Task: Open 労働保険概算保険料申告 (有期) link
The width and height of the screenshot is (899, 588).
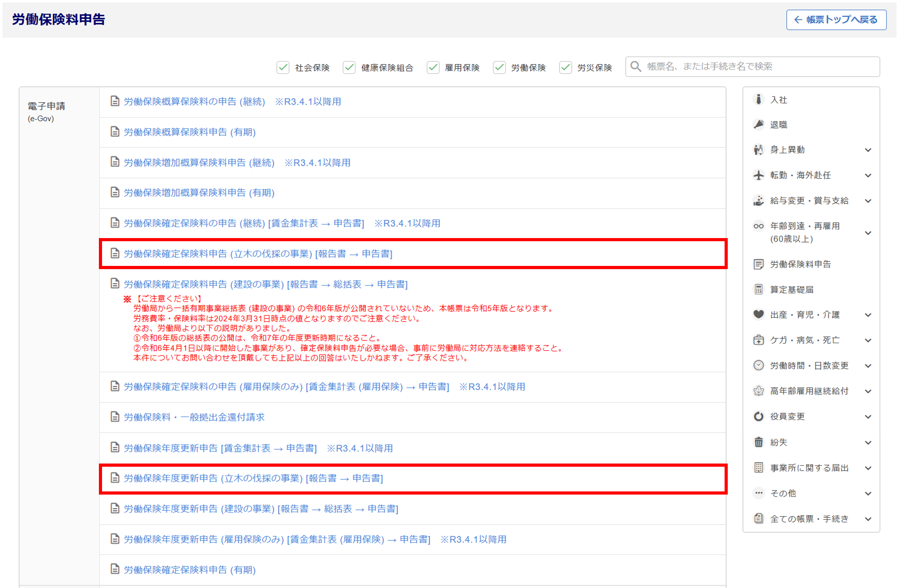Action: 190,132
